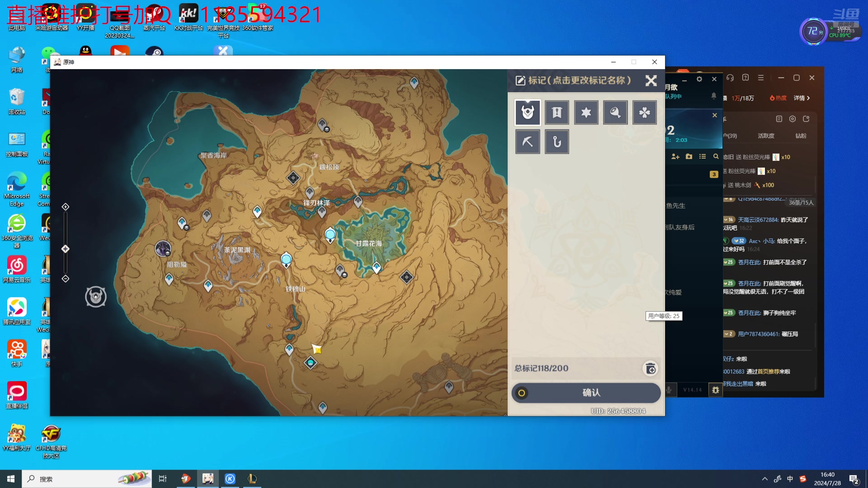Pick the pickaxe ore pin icon
This screenshot has width=868, height=488.
click(x=528, y=142)
